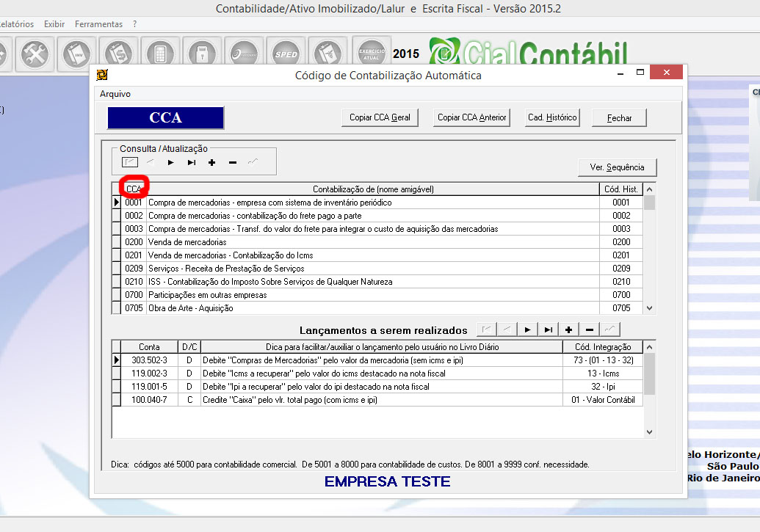The height and width of the screenshot is (532, 760).
Task: Click the SPED toolbar icon
Action: coord(286,54)
